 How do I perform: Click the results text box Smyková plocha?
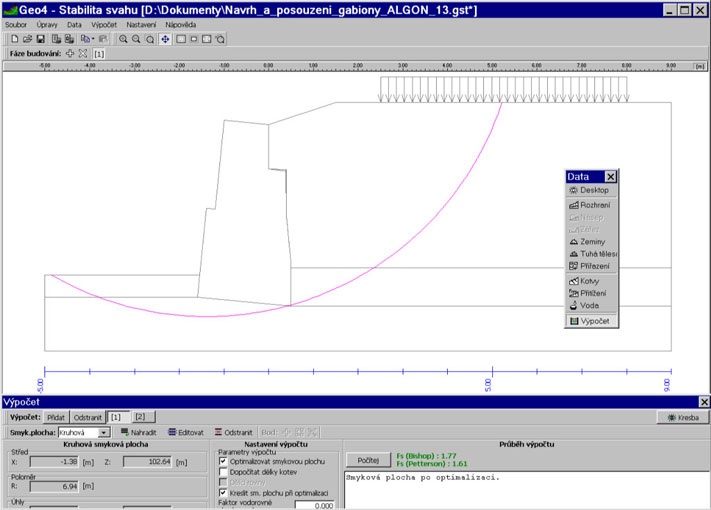click(526, 491)
